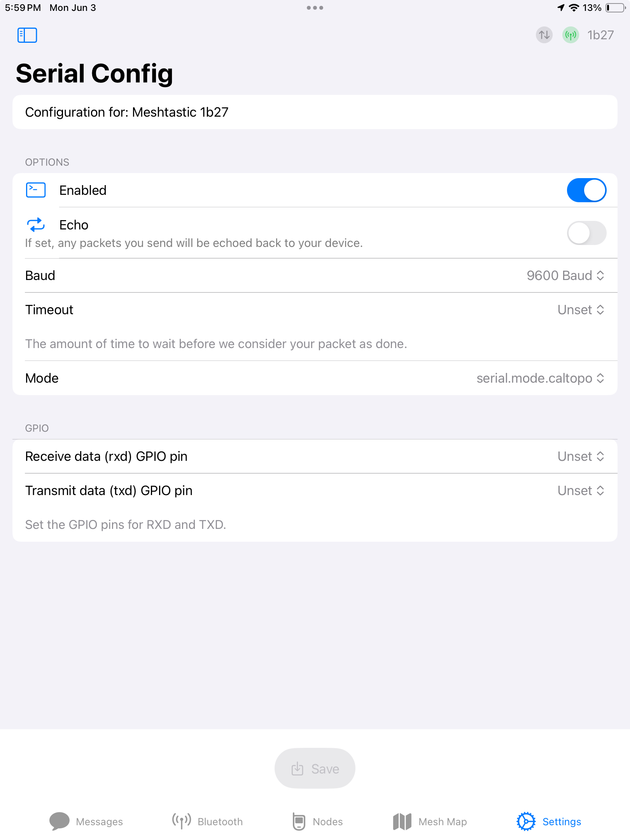Viewport: 630px width, 840px height.
Task: Choose Receive data (rxd) GPIO pin value
Action: [x=581, y=456]
